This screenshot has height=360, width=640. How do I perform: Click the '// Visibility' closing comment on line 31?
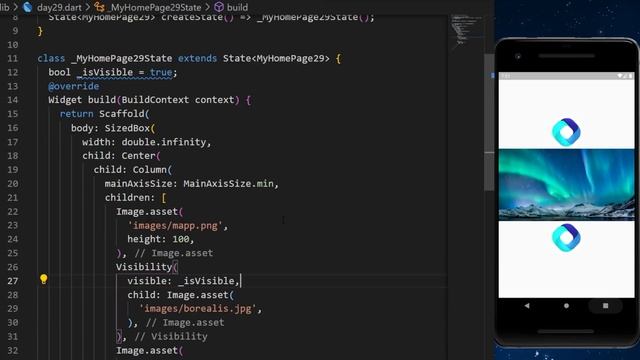[171, 336]
